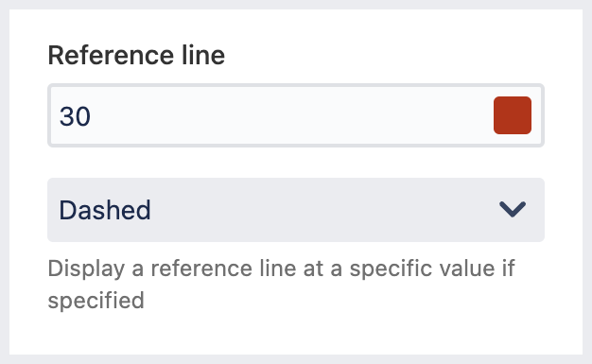Click the Dashed text in the selector
The width and height of the screenshot is (592, 364).
(x=105, y=210)
